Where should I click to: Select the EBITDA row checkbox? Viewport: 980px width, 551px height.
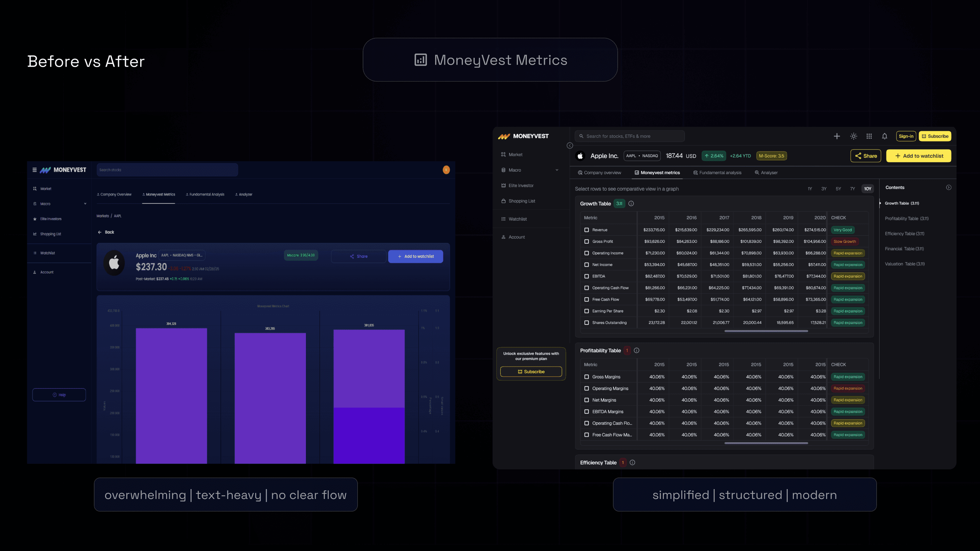coord(587,276)
